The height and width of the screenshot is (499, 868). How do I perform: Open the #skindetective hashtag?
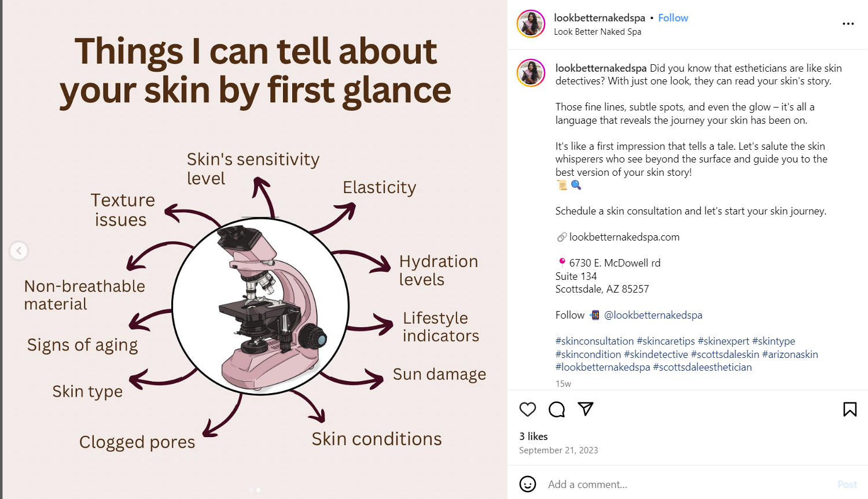656,354
